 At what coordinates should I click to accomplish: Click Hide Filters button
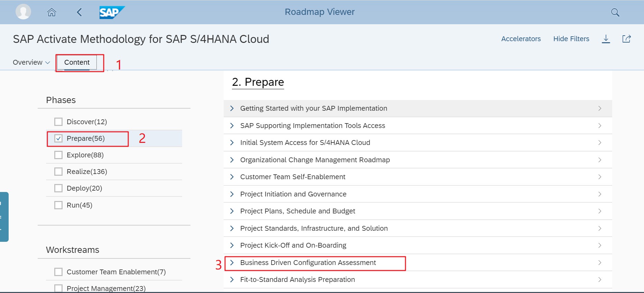[x=571, y=39]
